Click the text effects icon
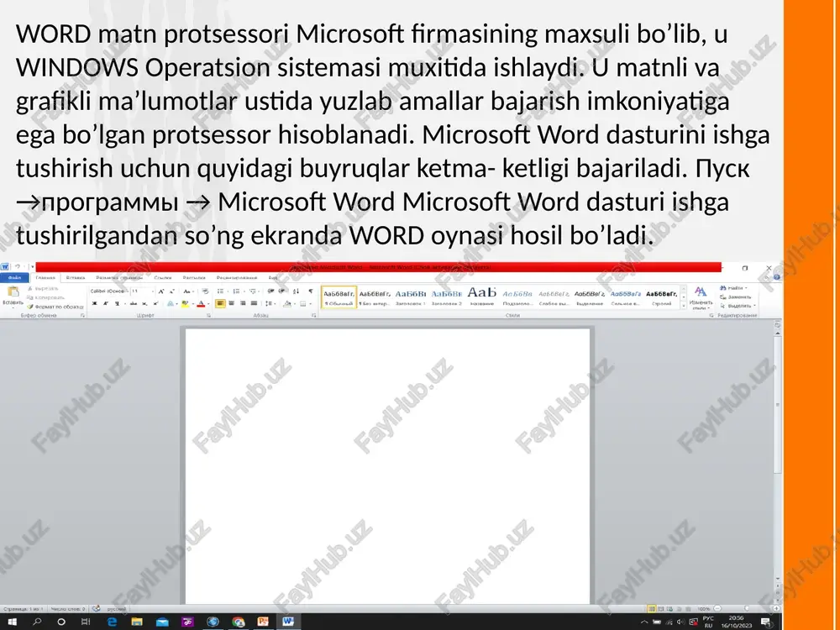 (171, 304)
